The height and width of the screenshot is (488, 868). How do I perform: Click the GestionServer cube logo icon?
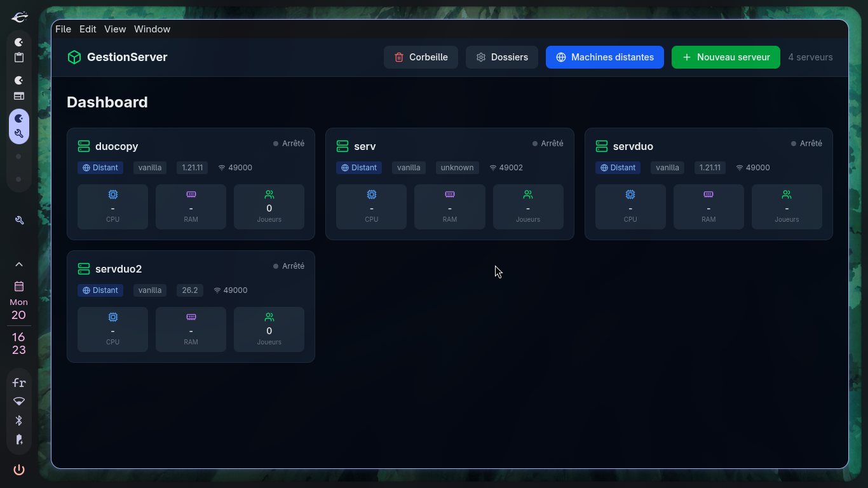[x=74, y=57]
